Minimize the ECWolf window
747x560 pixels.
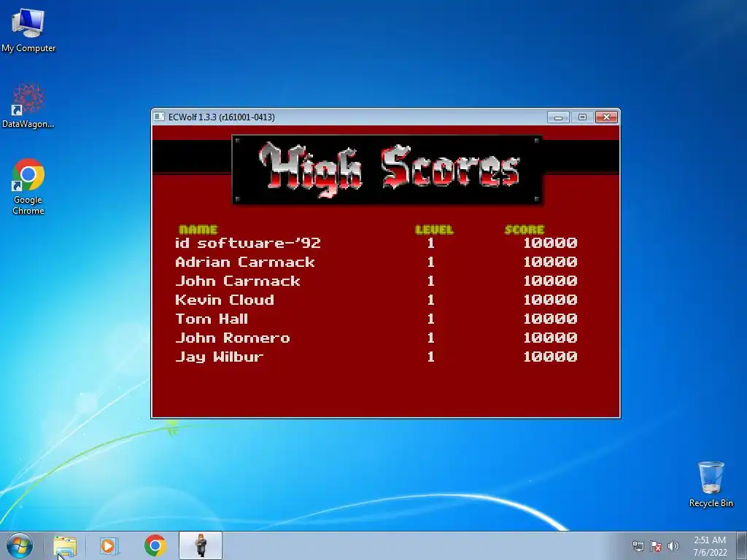(x=558, y=117)
